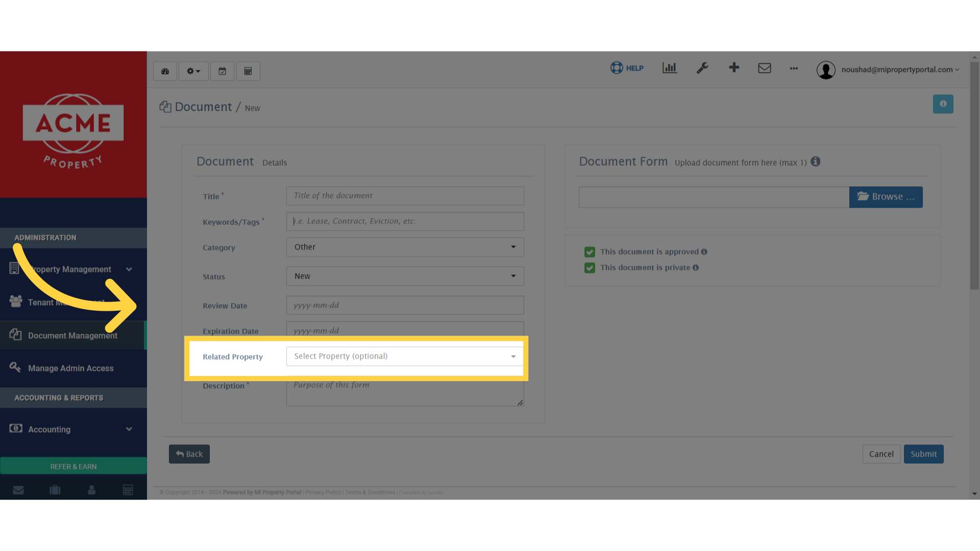Open the Privacy Policy footer link
The width and height of the screenshot is (980, 551).
click(323, 492)
